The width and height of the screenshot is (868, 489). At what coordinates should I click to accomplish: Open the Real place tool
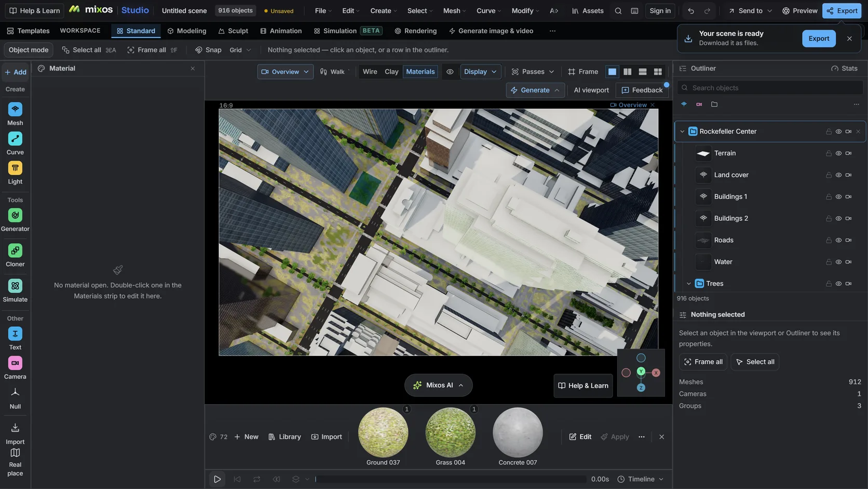point(15,462)
